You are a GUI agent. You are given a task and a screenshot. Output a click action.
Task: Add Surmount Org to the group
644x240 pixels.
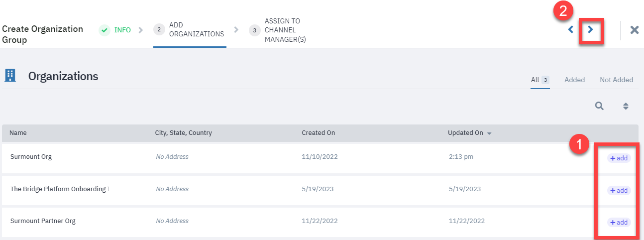(619, 158)
